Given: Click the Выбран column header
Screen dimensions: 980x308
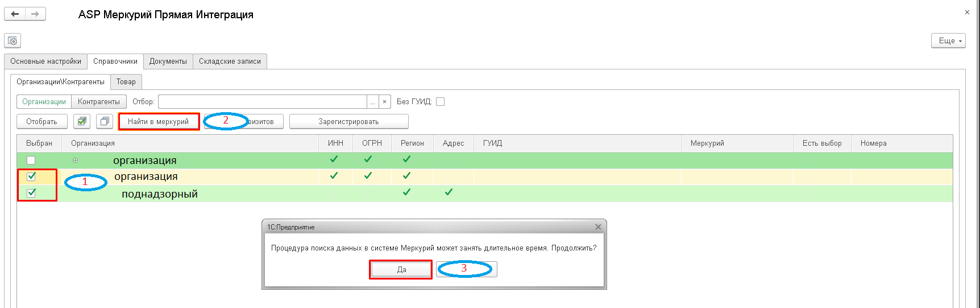Looking at the screenshot, I should pyautogui.click(x=39, y=143).
